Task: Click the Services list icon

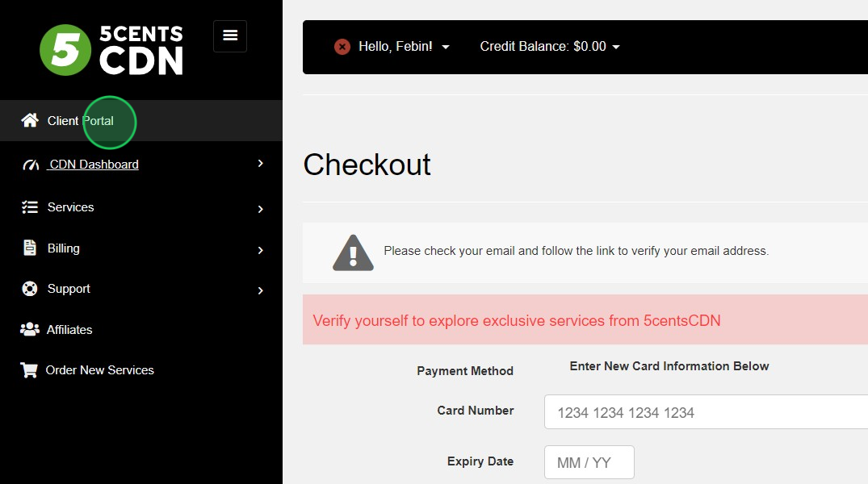Action: [x=30, y=207]
